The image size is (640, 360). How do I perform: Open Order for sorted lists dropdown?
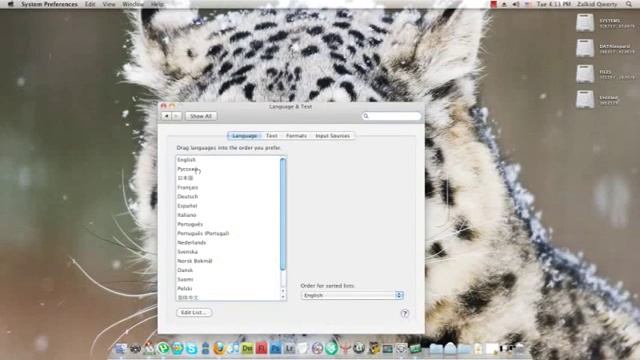[352, 295]
